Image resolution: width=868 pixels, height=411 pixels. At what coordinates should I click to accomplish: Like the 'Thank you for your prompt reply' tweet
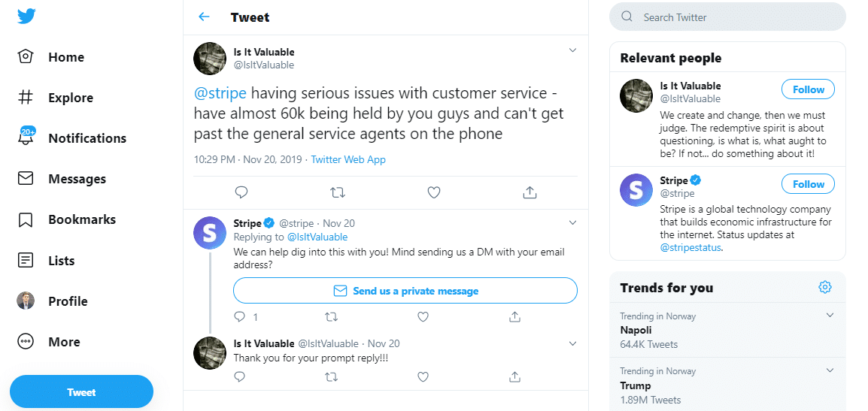click(423, 376)
